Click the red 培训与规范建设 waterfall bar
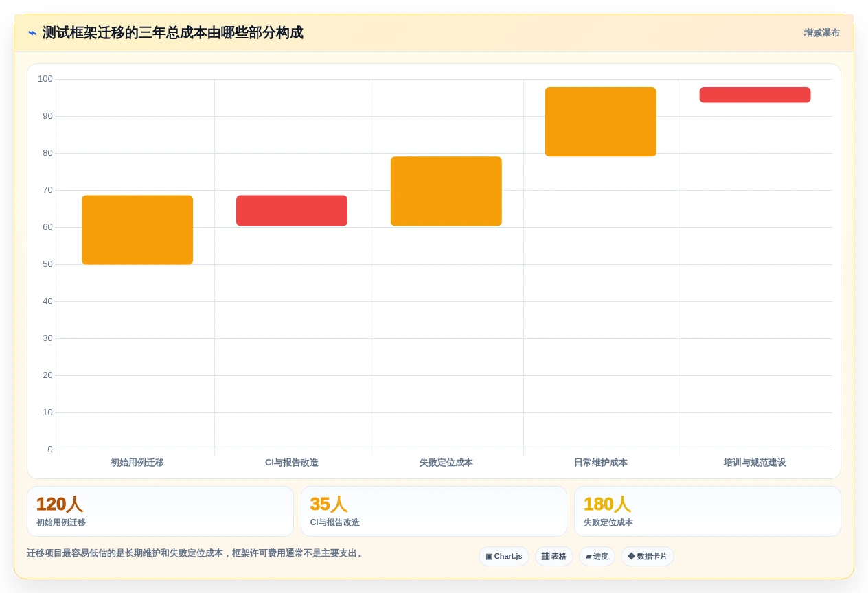This screenshot has width=868, height=593. [x=755, y=95]
